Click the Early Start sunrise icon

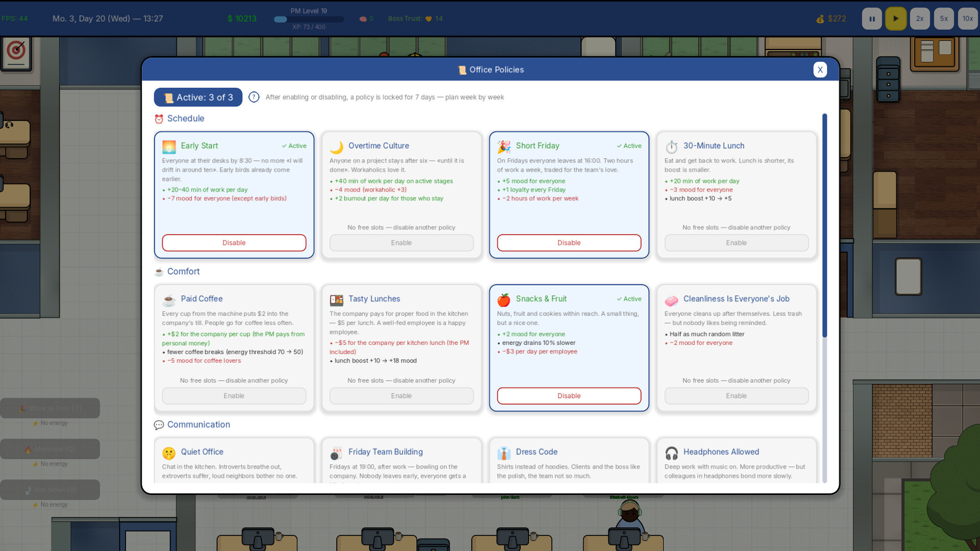(169, 147)
